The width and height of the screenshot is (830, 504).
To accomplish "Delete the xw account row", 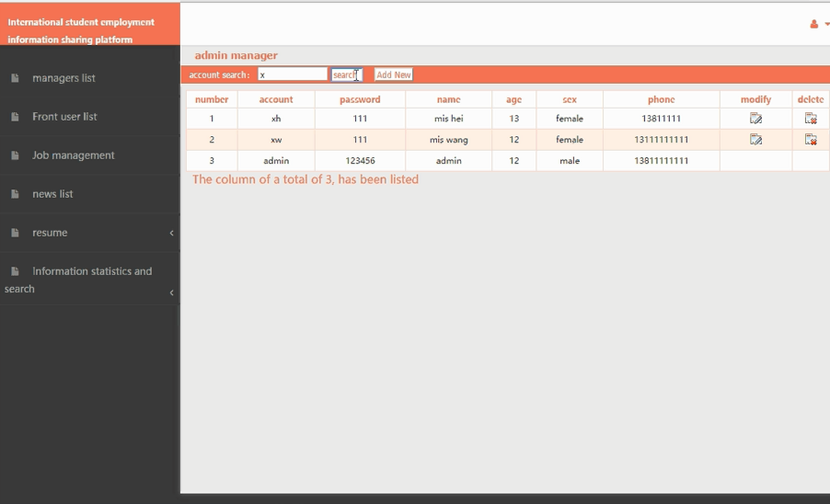I will [x=811, y=140].
